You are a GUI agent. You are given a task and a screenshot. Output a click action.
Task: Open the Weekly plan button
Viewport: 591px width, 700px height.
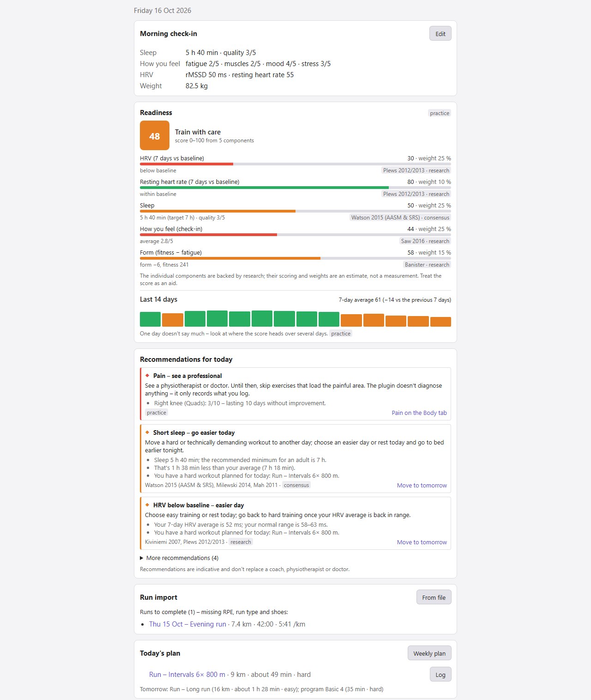point(429,653)
